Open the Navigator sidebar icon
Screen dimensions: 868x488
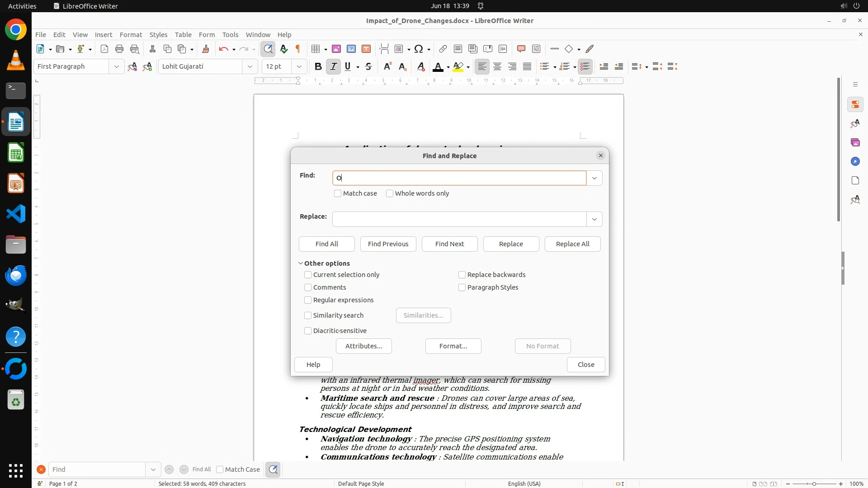[855, 162]
